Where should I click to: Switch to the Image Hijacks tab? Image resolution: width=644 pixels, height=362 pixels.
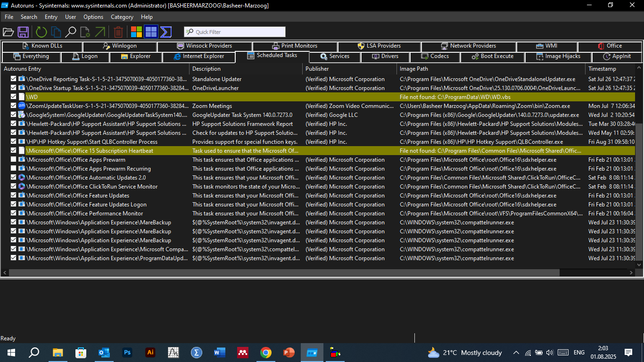[559, 57]
